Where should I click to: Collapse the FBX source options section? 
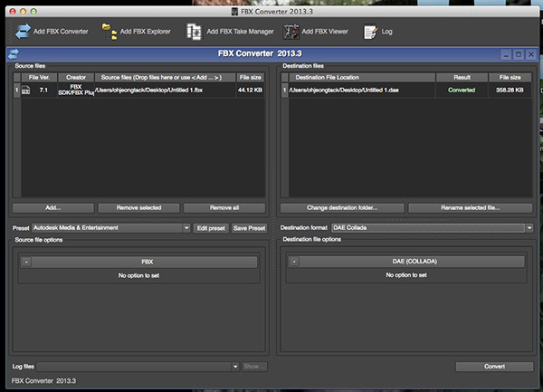point(26,262)
